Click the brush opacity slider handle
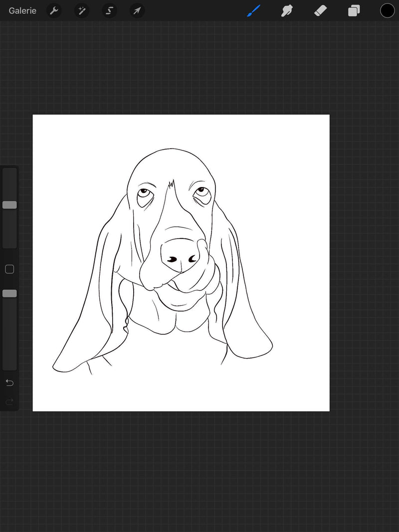 pyautogui.click(x=9, y=294)
